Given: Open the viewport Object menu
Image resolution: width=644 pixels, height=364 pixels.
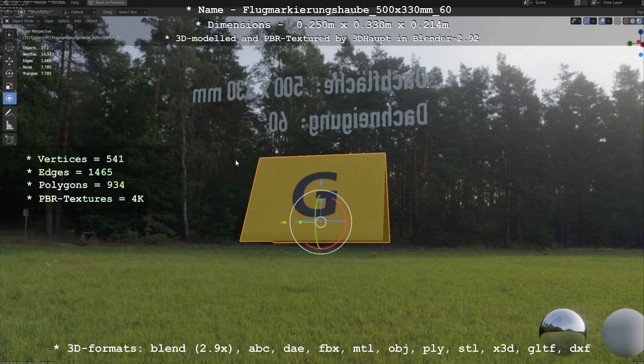Looking at the screenshot, I should pyautogui.click(x=91, y=21).
